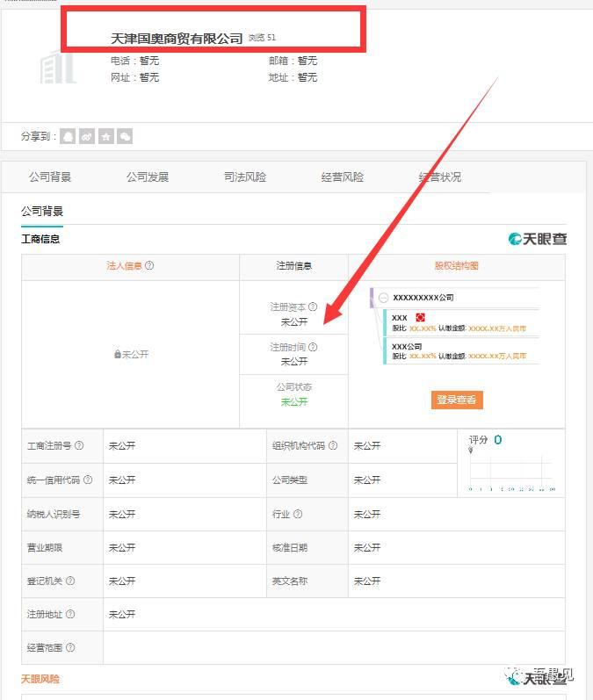Open the 法人信息 column header link
This screenshot has width=593, height=700.
(124, 265)
